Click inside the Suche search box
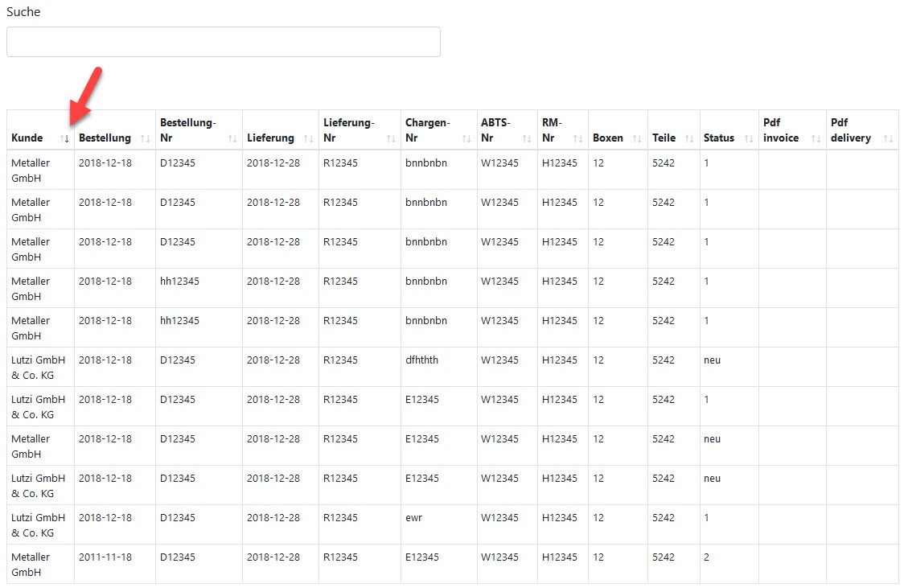904x588 pixels. point(224,42)
